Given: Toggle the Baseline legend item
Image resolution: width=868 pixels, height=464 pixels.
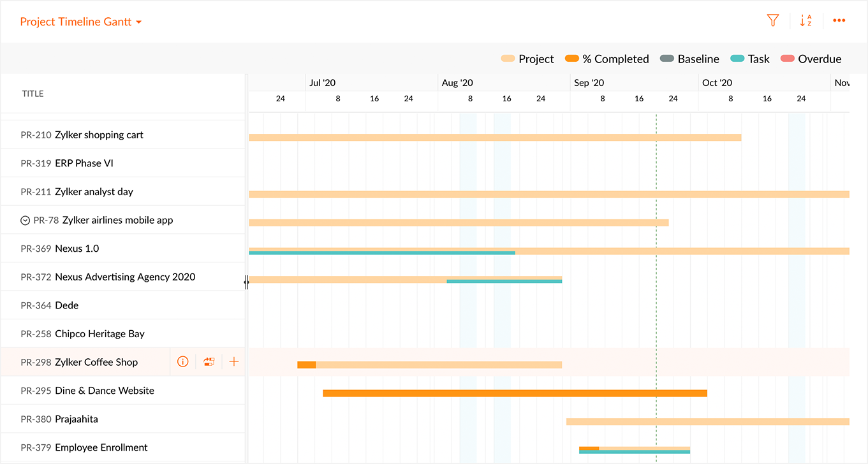Looking at the screenshot, I should coord(689,59).
